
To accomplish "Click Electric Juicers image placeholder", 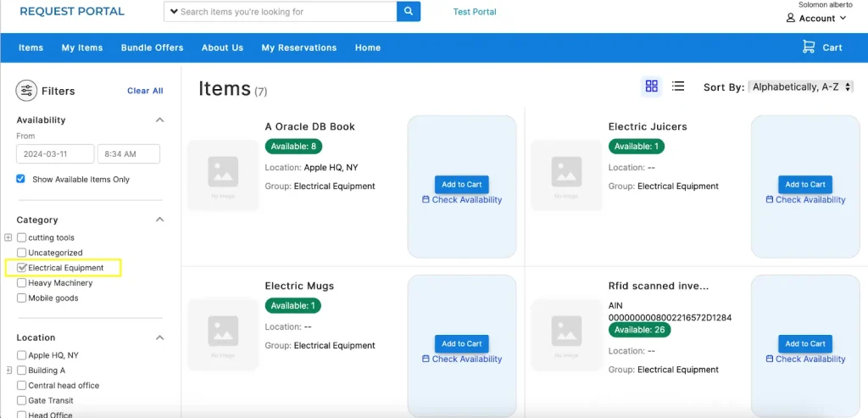I will click(566, 176).
